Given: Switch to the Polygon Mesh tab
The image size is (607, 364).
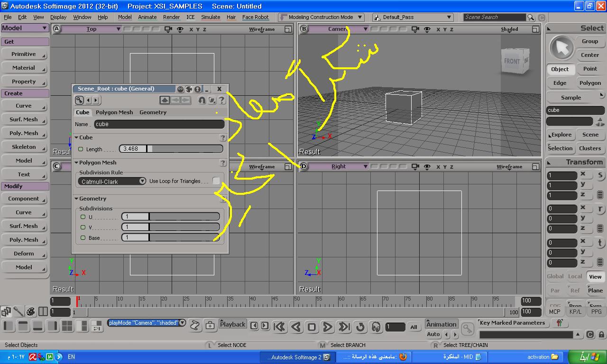Looking at the screenshot, I should (x=114, y=112).
